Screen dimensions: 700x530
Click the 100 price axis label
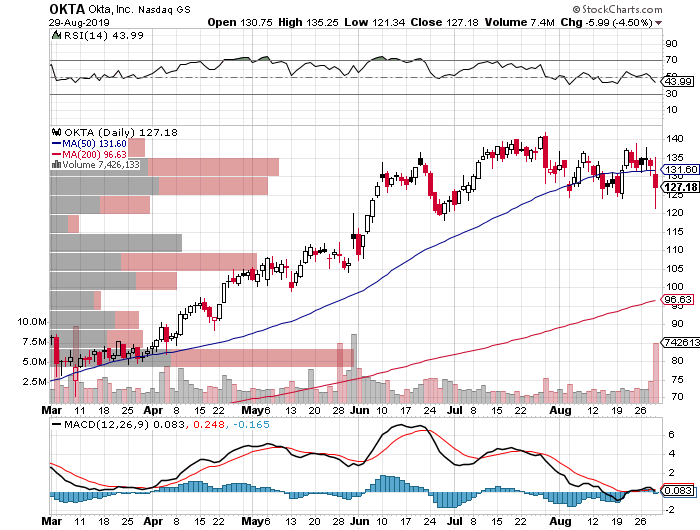(675, 287)
